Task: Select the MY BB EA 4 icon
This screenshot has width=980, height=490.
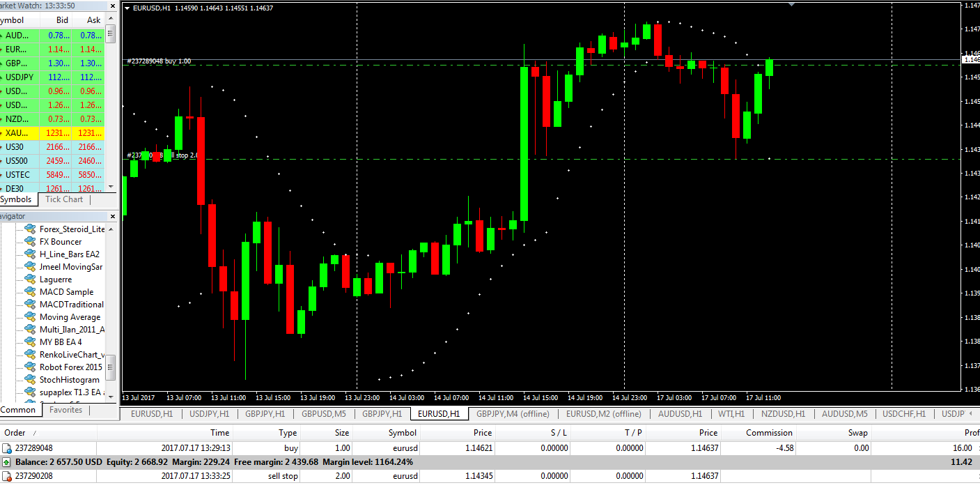Action: point(30,342)
